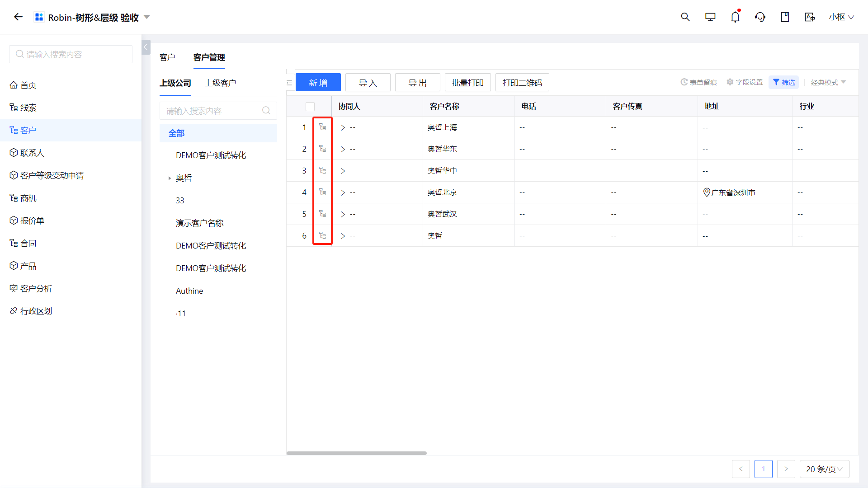This screenshot has height=488, width=868.
Task: Expand row 奥哲华东 chevron
Action: pyautogui.click(x=343, y=149)
